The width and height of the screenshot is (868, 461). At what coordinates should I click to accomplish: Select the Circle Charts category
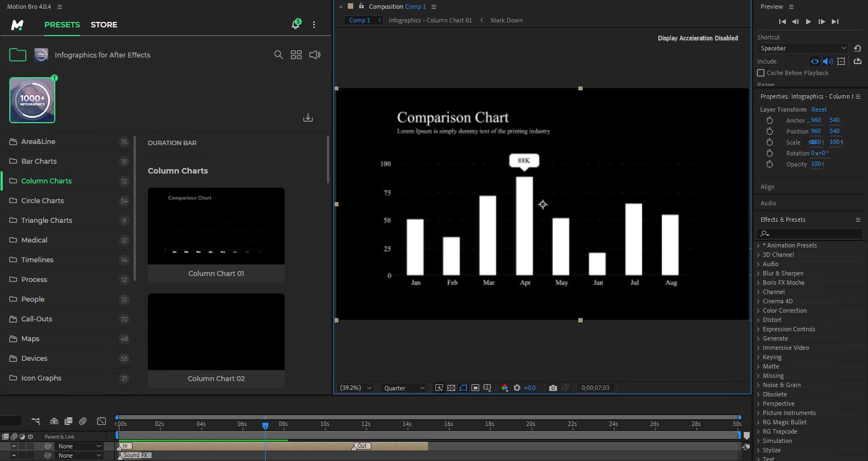pos(43,200)
